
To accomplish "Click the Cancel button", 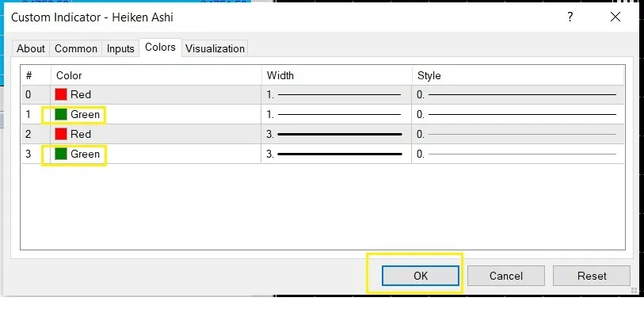I will 506,276.
